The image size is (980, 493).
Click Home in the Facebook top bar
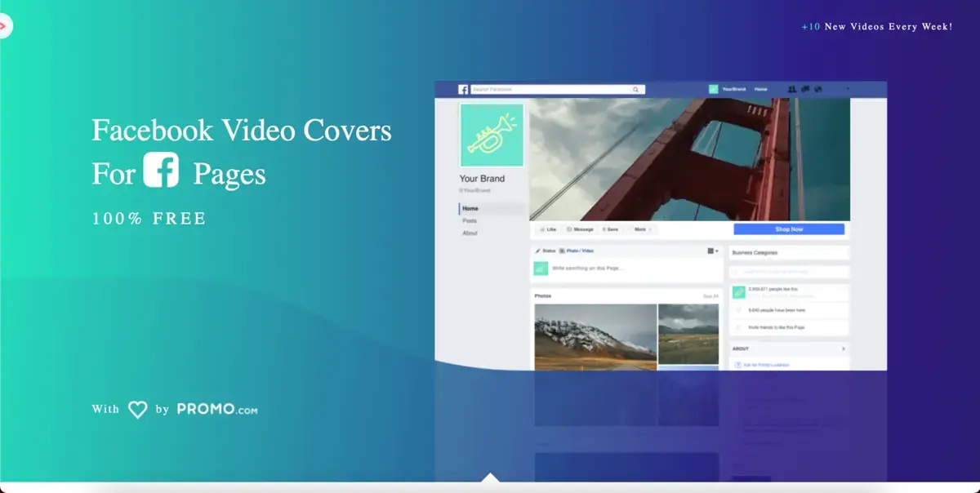(761, 89)
